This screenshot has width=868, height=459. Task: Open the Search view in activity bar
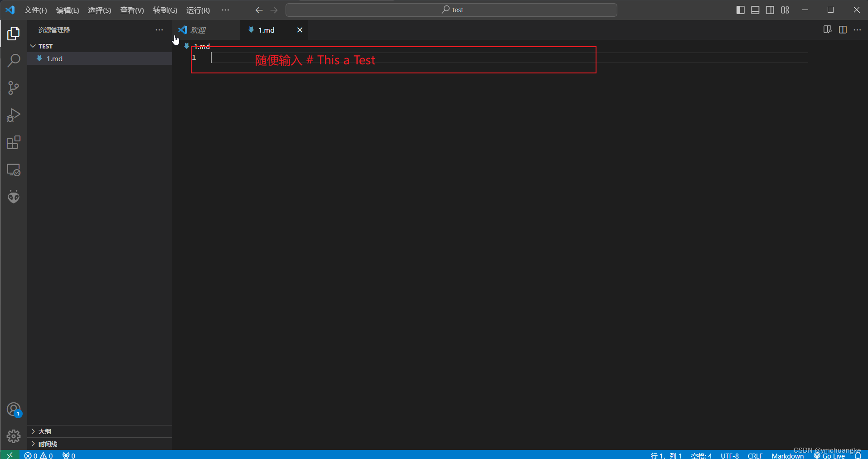(14, 60)
